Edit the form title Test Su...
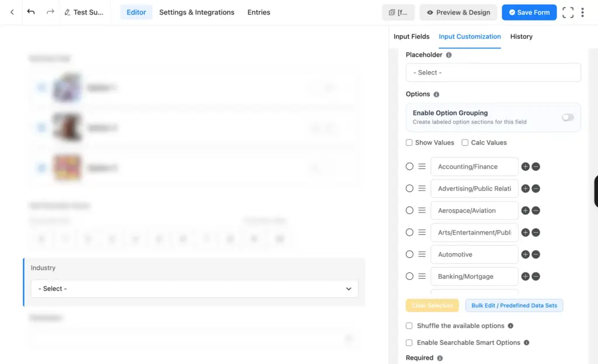The height and width of the screenshot is (364, 598). click(x=84, y=12)
